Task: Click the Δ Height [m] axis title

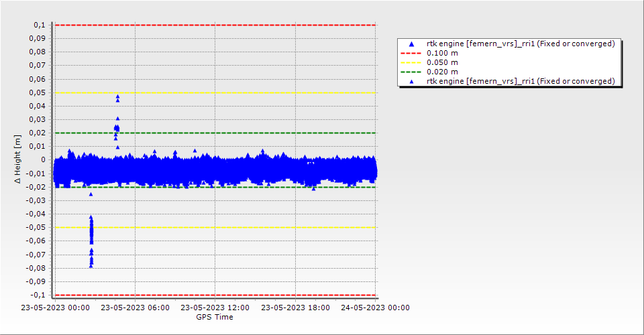Action: (18, 159)
